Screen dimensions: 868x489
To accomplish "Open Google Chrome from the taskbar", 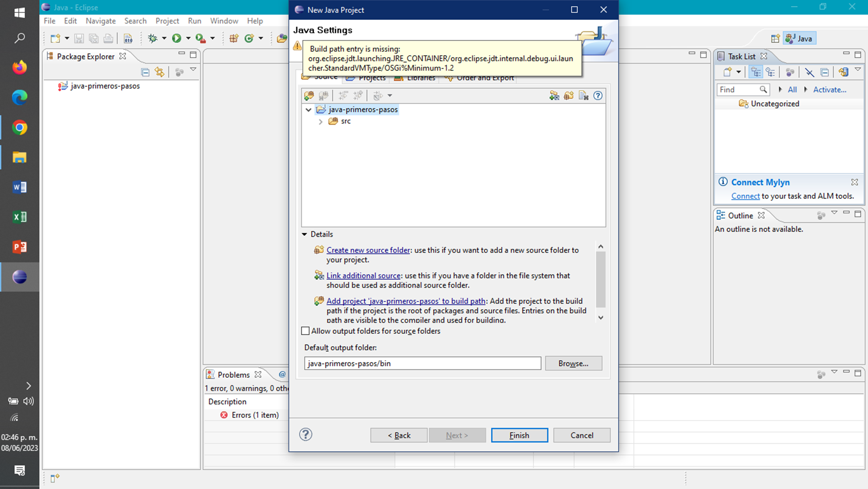I will tap(20, 127).
